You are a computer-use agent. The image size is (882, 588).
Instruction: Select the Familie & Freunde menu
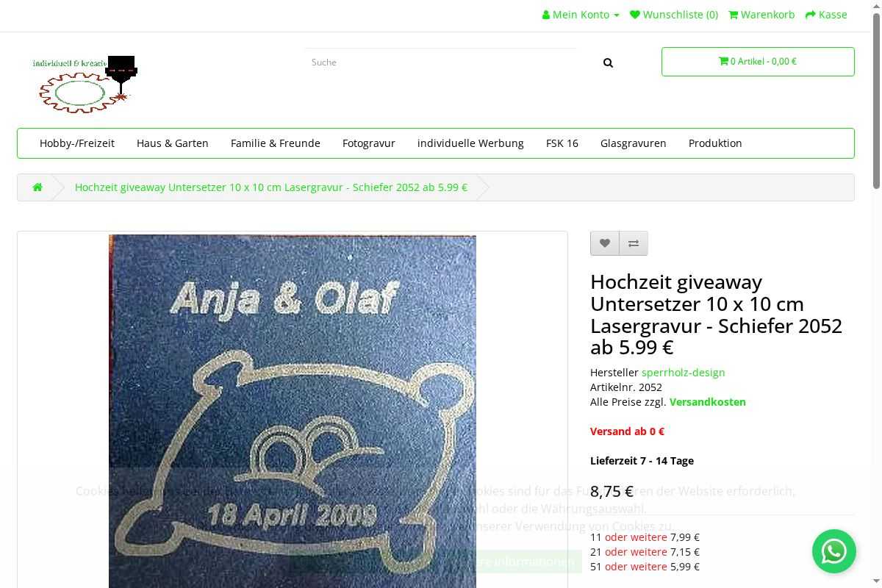(276, 143)
